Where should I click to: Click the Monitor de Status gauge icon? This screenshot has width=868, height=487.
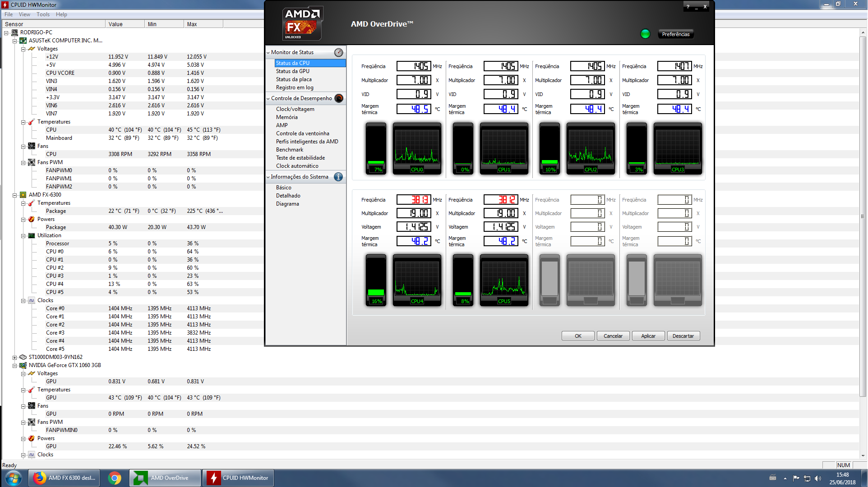point(338,52)
